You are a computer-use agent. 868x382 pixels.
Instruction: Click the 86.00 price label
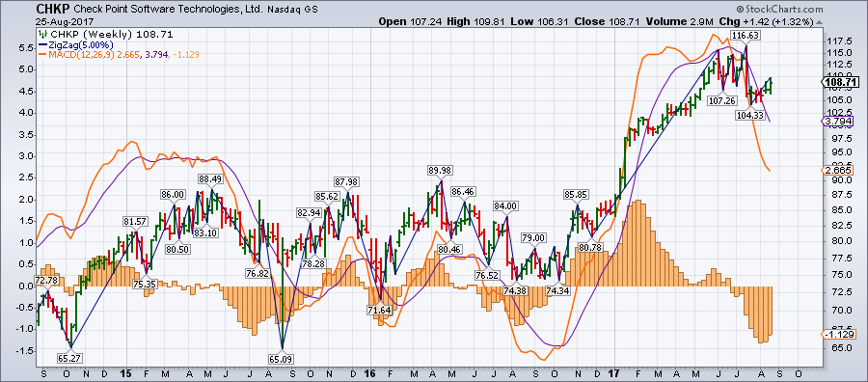(173, 194)
